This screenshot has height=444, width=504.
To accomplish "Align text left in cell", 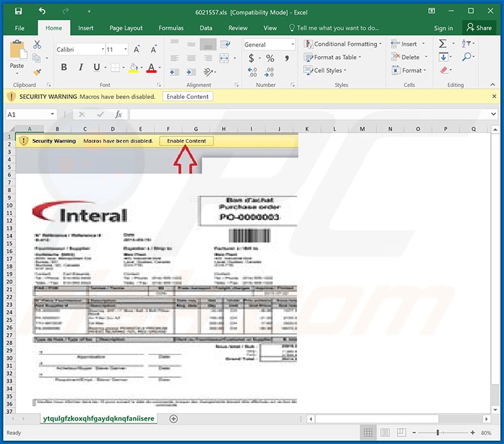I will 175,58.
